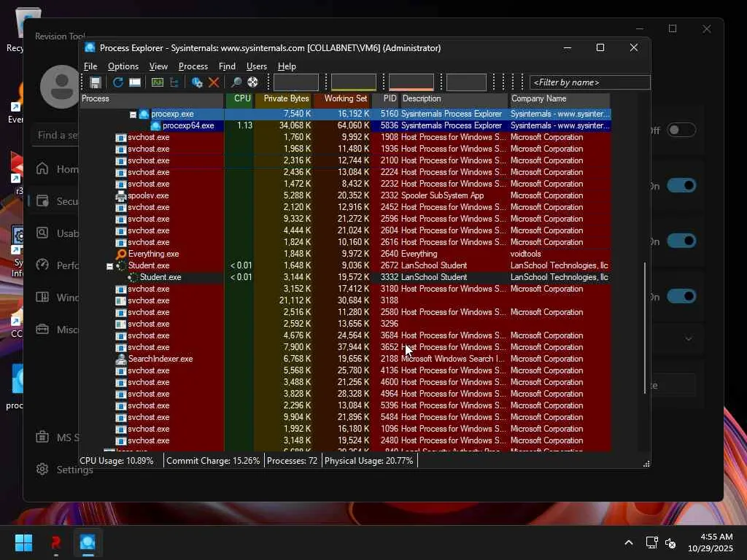Click the crosshair find window's process icon
Viewport: 747px width, 560px height.
tap(252, 82)
